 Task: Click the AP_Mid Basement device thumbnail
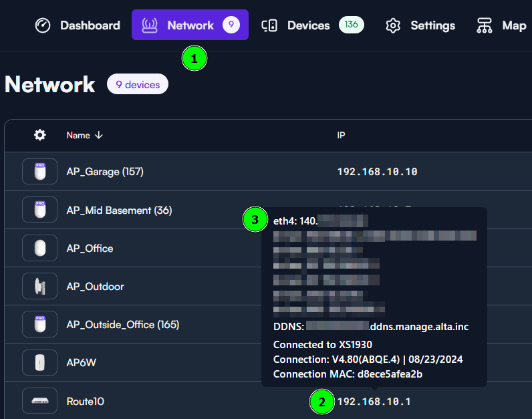pos(39,210)
